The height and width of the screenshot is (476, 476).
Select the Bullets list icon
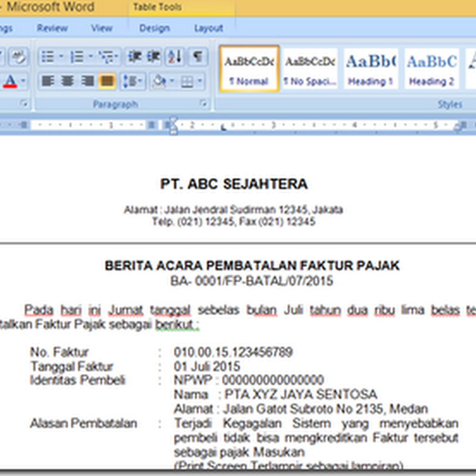click(48, 57)
